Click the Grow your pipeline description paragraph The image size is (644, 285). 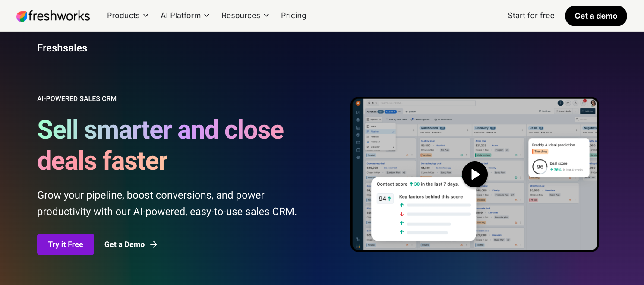coord(167,203)
